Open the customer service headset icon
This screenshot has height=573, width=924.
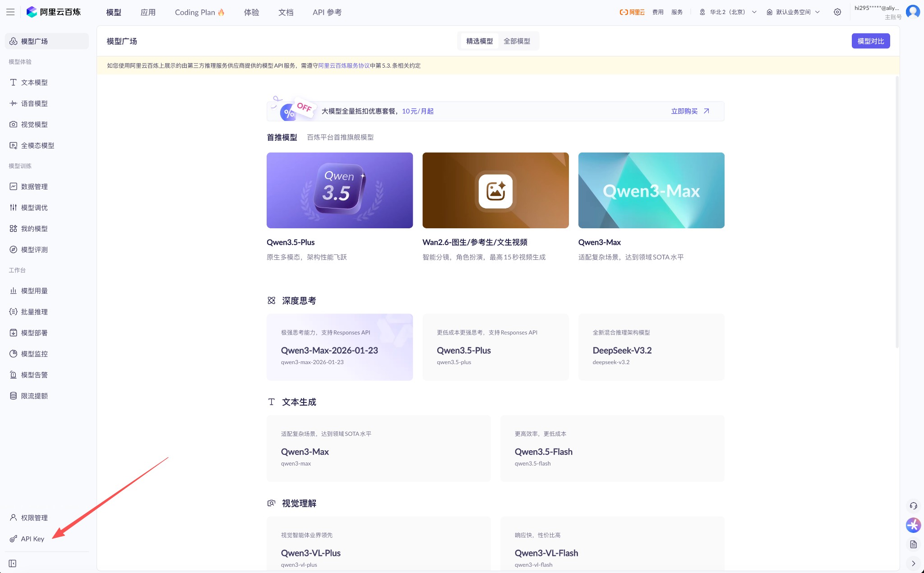coord(913,506)
